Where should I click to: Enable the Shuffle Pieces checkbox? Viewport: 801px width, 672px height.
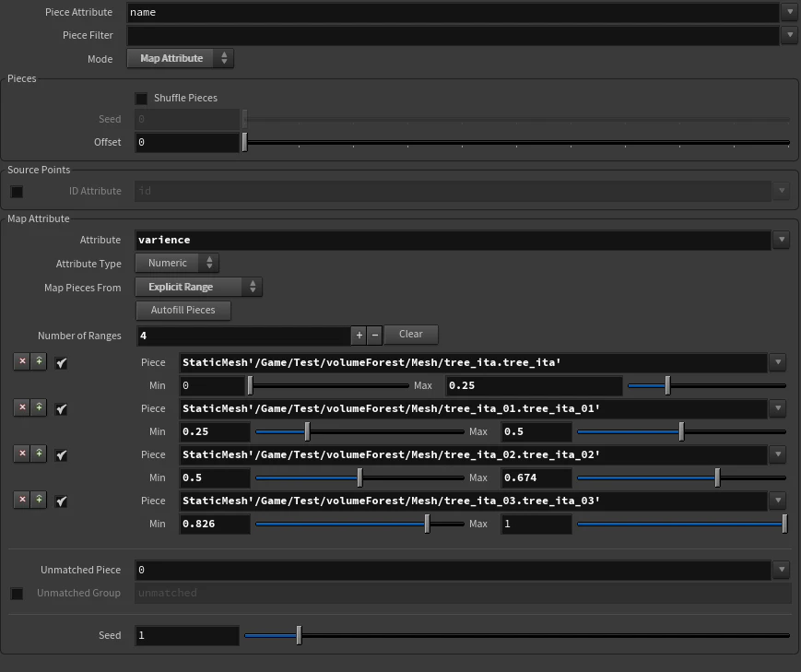coord(141,98)
